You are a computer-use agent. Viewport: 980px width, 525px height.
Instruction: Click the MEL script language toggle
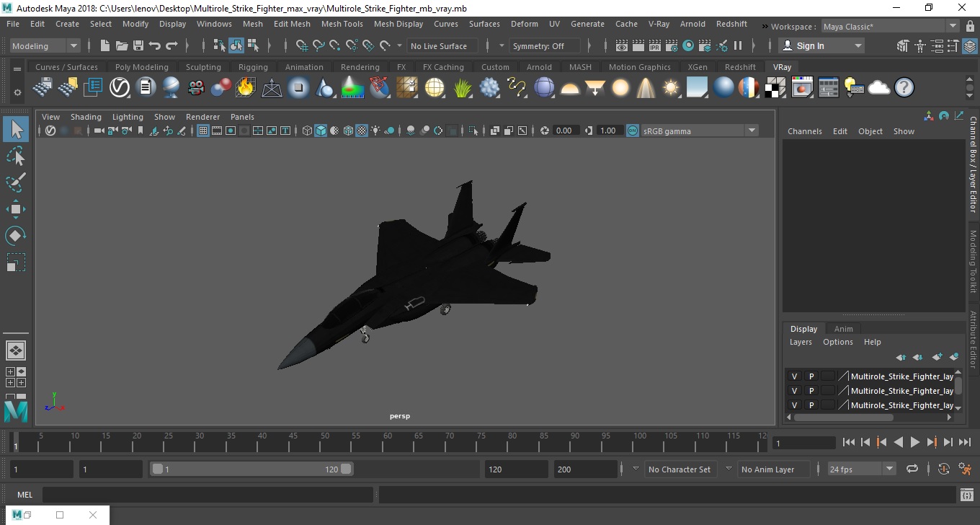click(x=24, y=495)
